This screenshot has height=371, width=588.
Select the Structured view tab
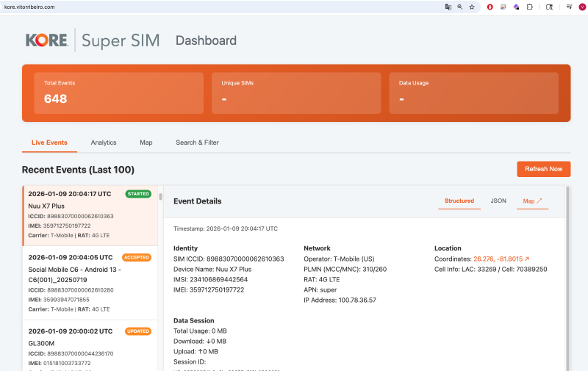point(459,201)
